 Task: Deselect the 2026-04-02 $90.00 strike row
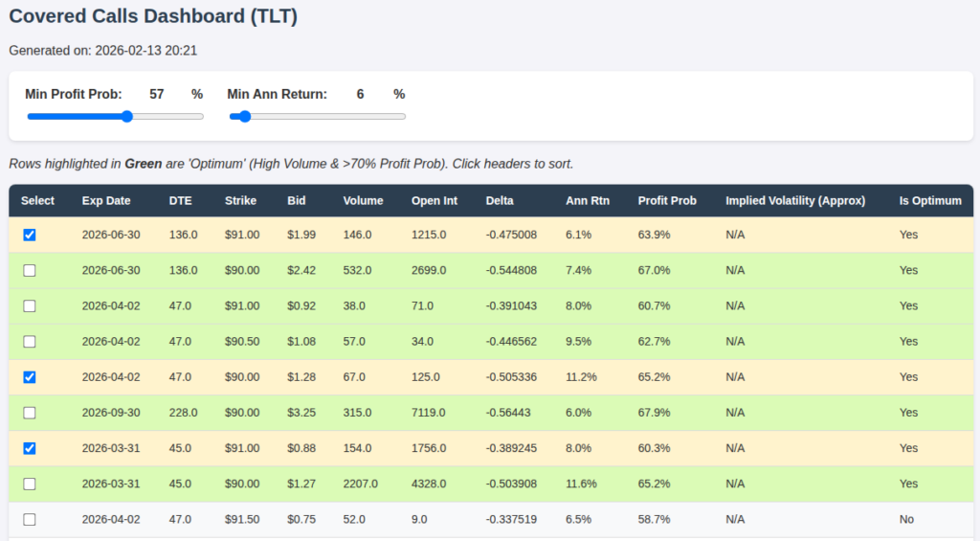[30, 377]
